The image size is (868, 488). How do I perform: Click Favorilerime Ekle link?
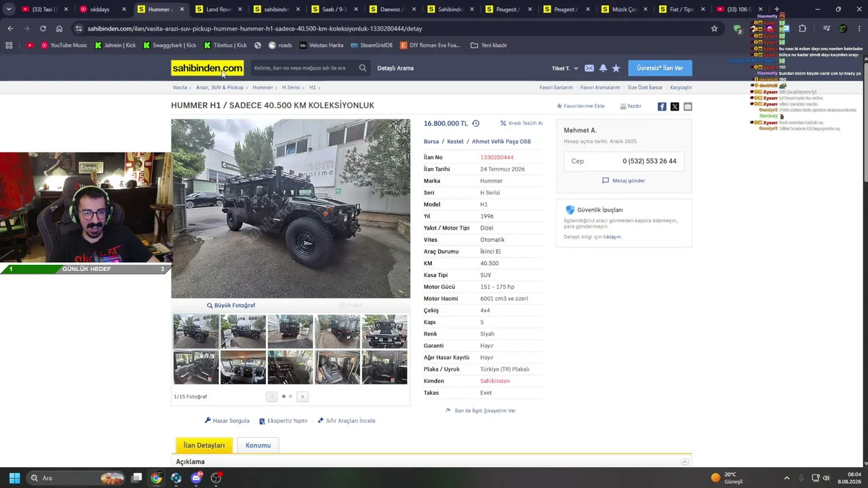[580, 106]
